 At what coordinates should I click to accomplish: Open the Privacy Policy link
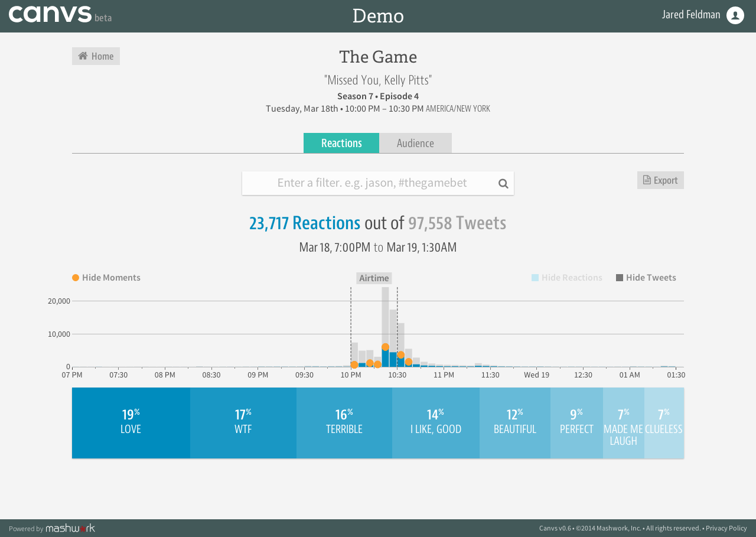[726, 528]
